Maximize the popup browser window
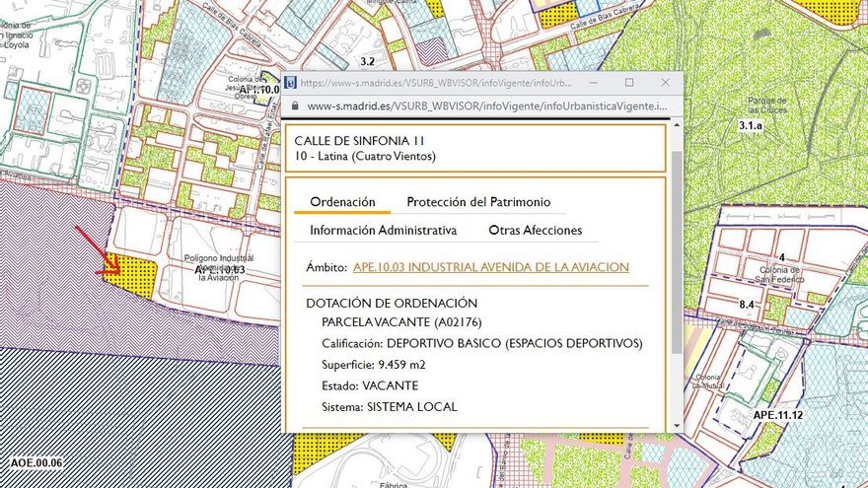This screenshot has width=868, height=488. (x=629, y=83)
